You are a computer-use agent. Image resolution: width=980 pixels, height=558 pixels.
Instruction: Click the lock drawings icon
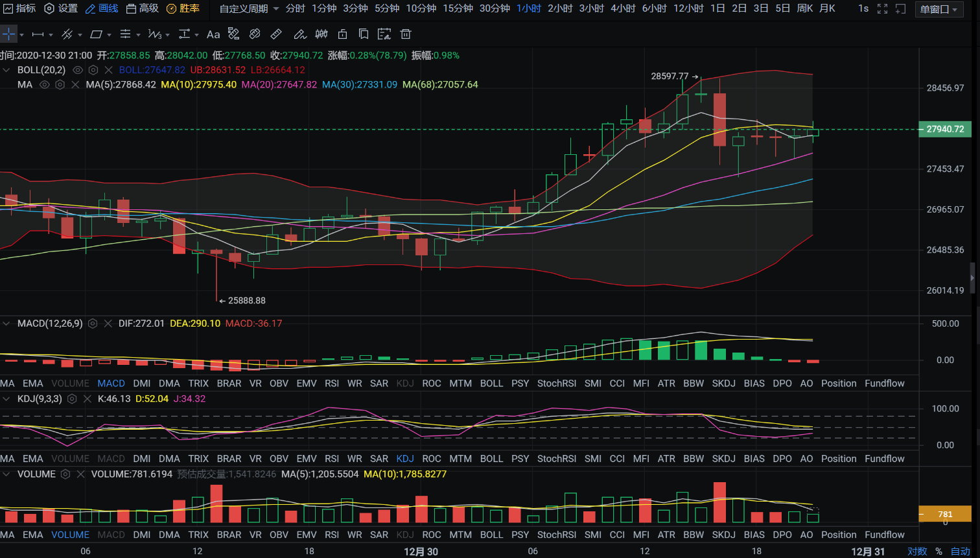(343, 34)
